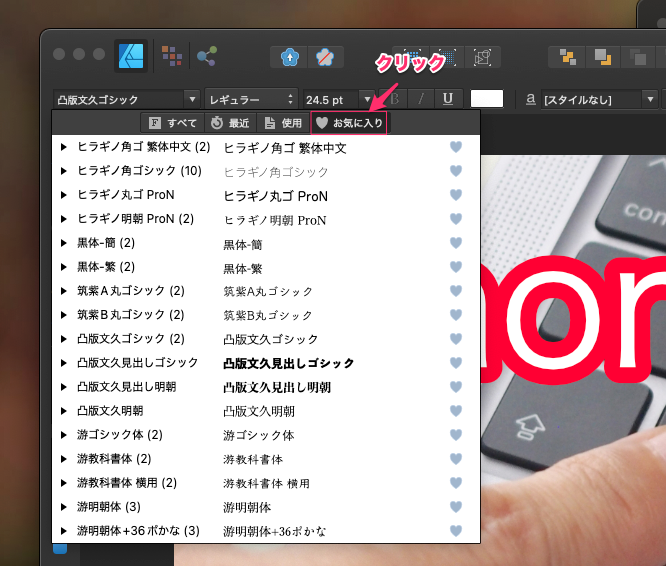Click the blue upload arrow toolbar icon

[289, 57]
